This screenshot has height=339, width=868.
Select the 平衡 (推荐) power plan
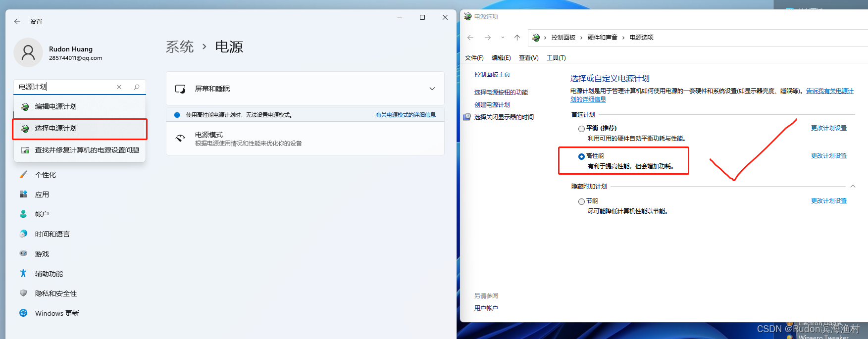(x=581, y=129)
